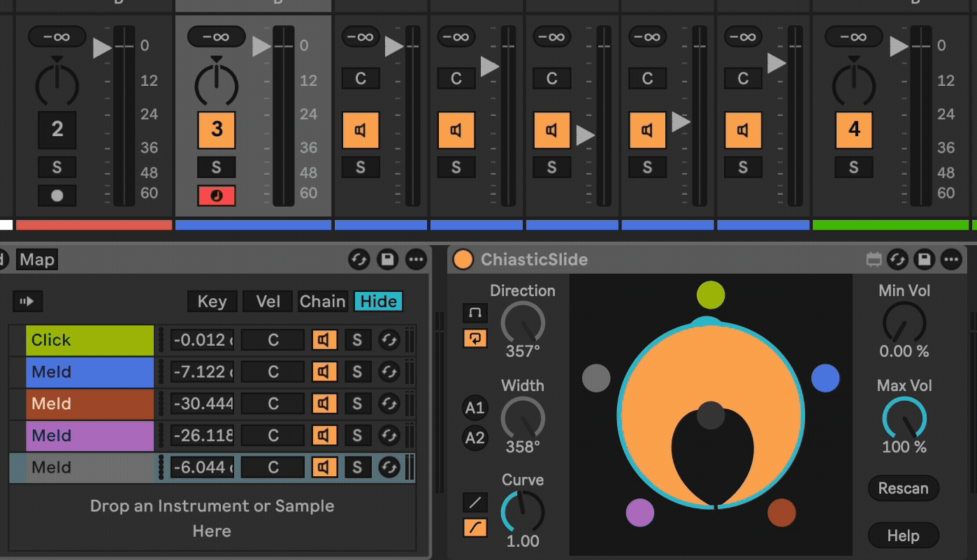Deactivate track 4 with its activator button
The width and height of the screenshot is (977, 560).
point(854,130)
